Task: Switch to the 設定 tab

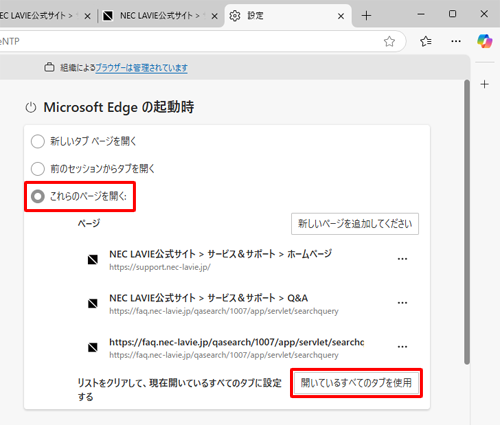Action: point(288,16)
